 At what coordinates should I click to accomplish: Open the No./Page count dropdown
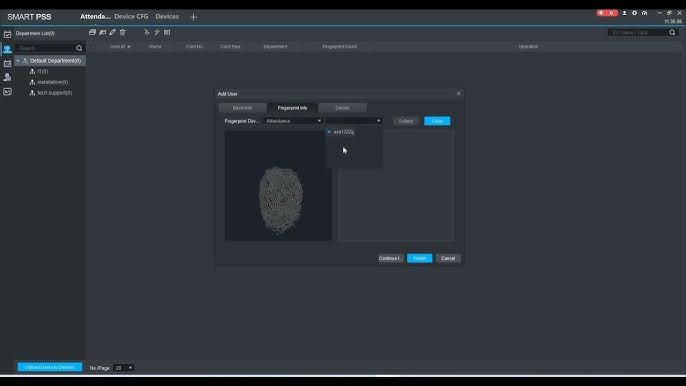click(x=123, y=368)
